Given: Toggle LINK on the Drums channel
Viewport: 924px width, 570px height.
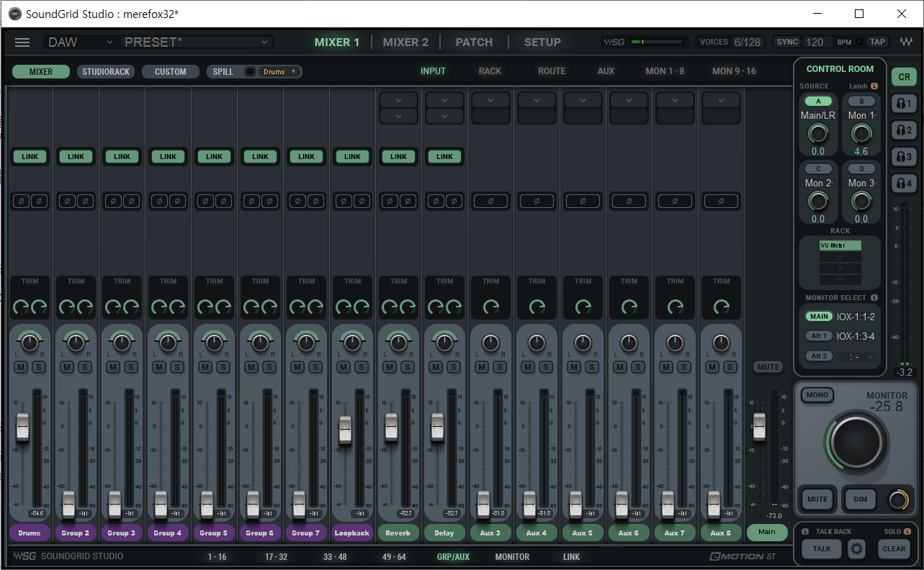Looking at the screenshot, I should pos(30,156).
